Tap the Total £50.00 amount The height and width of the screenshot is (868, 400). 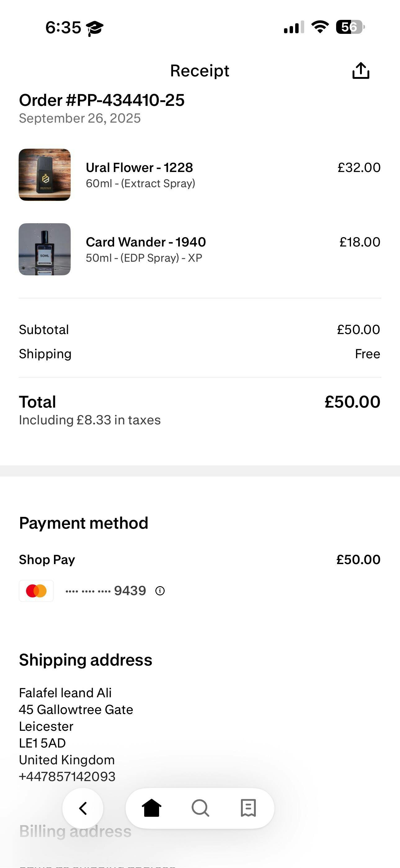click(352, 402)
